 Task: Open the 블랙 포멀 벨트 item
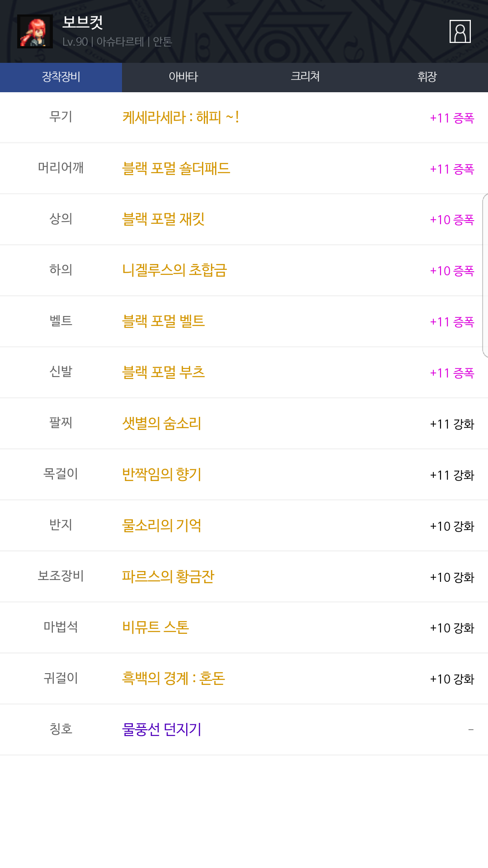163,321
